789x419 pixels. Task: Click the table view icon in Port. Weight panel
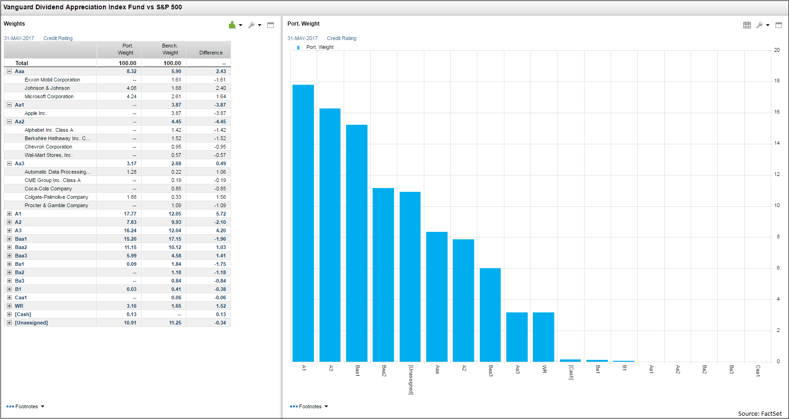point(747,25)
